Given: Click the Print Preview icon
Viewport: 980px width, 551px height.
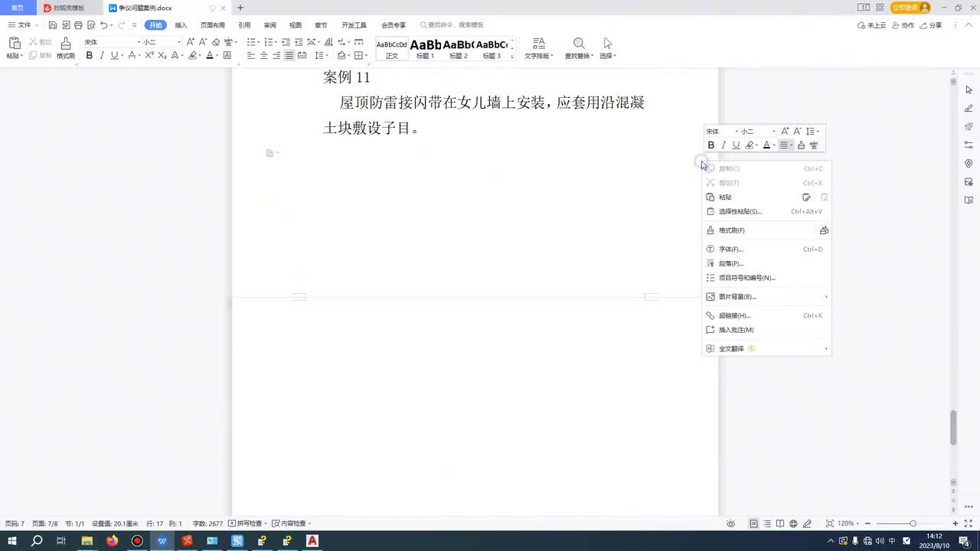Looking at the screenshot, I should (91, 25).
